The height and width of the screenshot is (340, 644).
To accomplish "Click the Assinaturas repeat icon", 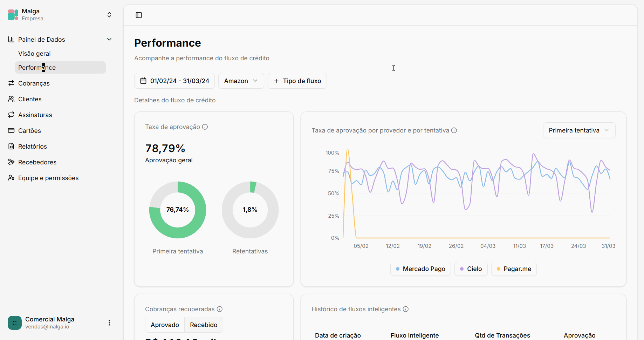I will [x=11, y=115].
